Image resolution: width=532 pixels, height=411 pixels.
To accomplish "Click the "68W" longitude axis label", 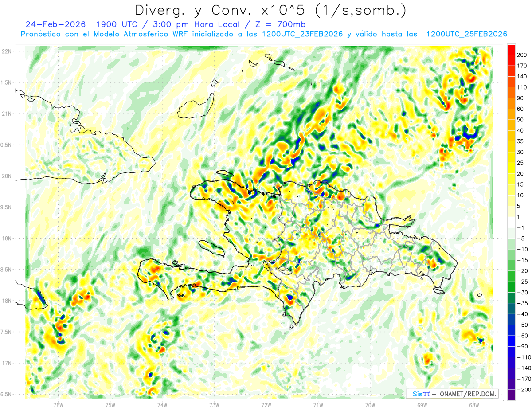I will (x=473, y=405).
